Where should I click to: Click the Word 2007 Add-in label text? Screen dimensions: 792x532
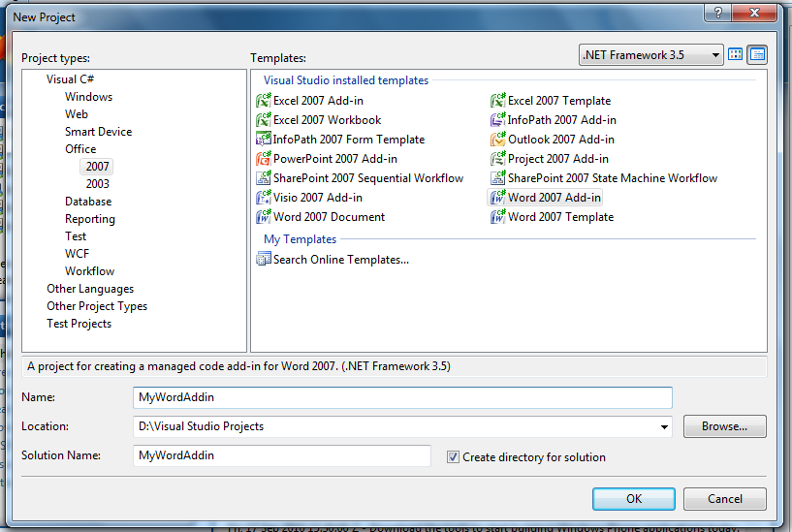[x=554, y=197]
